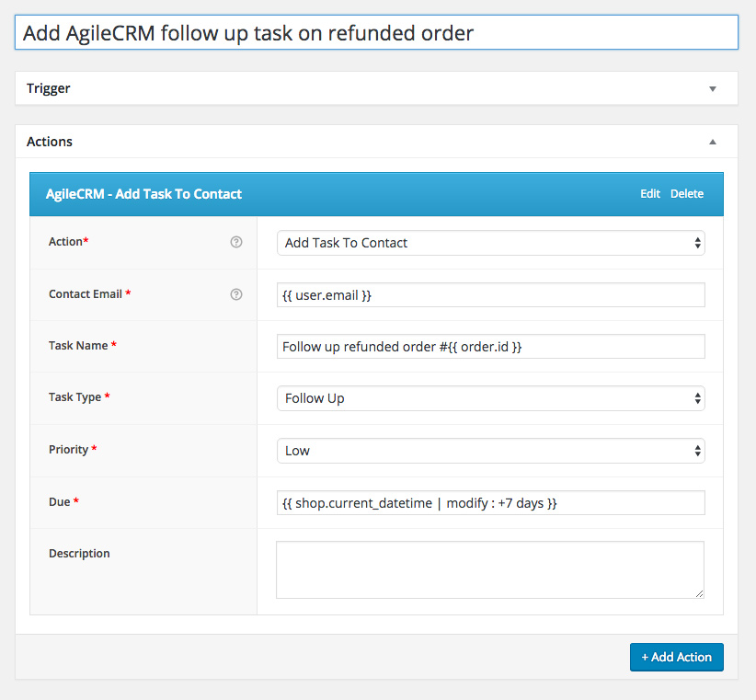Delete the AgileCRM action
Viewport: 756px width, 700px height.
click(686, 194)
